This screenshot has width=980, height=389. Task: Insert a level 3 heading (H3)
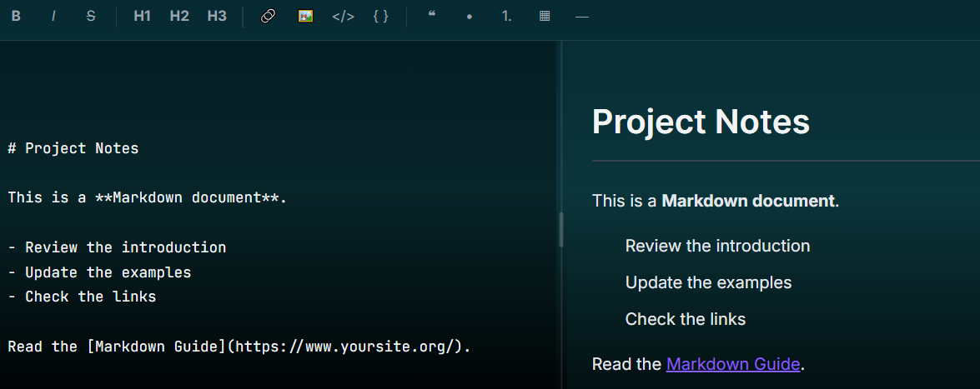217,17
